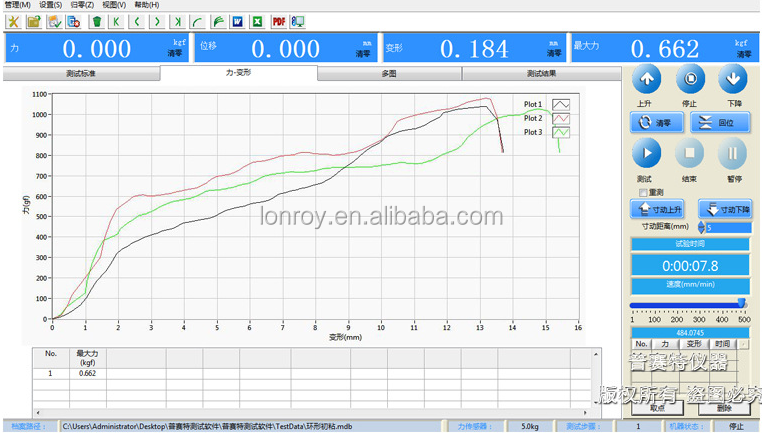
Task: Go to first record K icon
Action: point(116,21)
